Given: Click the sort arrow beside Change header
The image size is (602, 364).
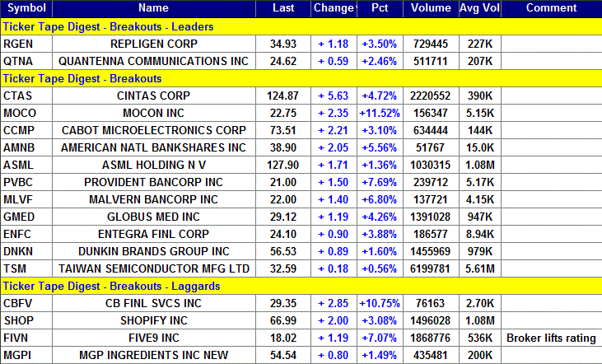Looking at the screenshot, I should pos(355,8).
